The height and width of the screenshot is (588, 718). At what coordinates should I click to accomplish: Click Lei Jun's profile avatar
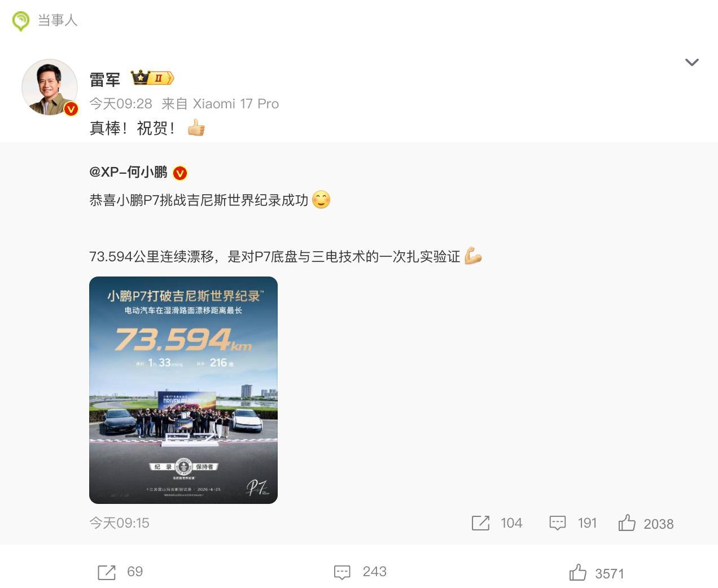50,87
